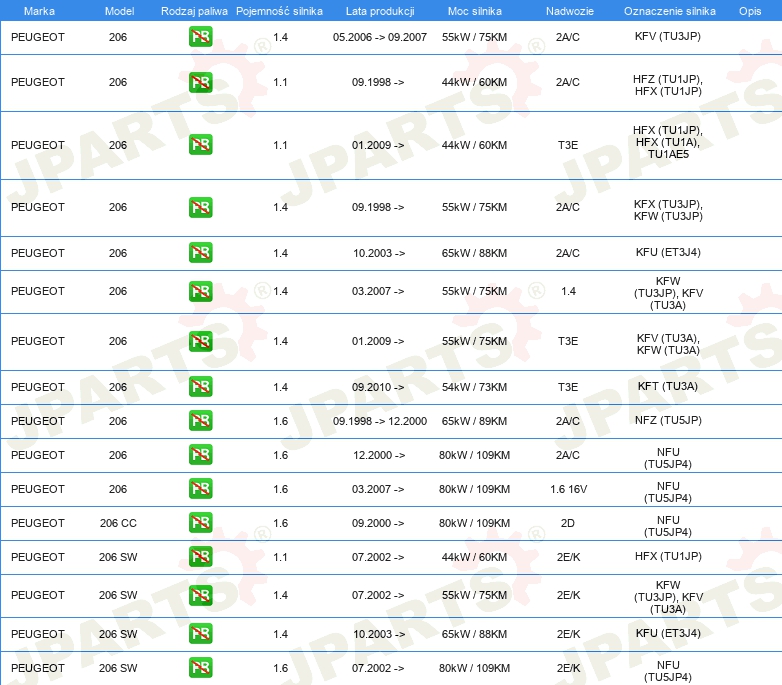782x685 pixels.
Task: Click the fuel icon for Peugeot 206 CC
Action: pyautogui.click(x=200, y=523)
